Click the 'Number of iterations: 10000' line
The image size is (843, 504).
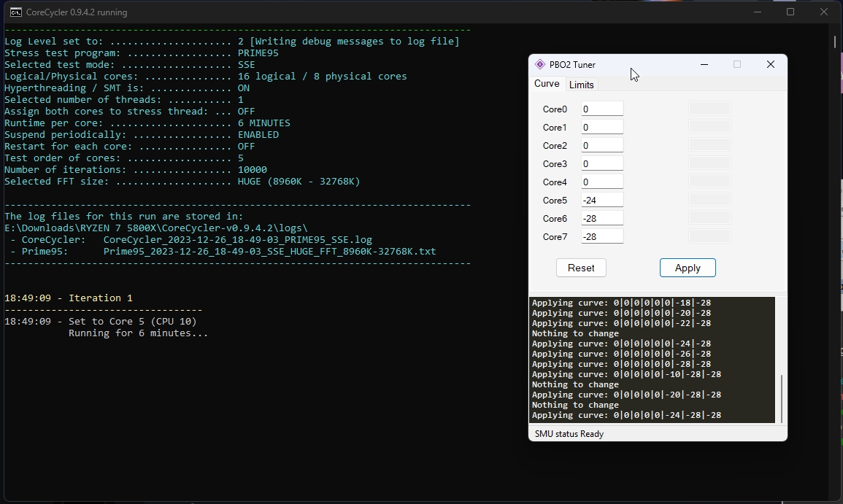tap(136, 170)
